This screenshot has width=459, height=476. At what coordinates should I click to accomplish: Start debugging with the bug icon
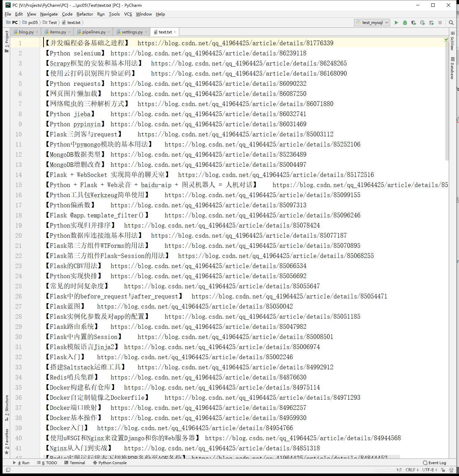click(405, 23)
